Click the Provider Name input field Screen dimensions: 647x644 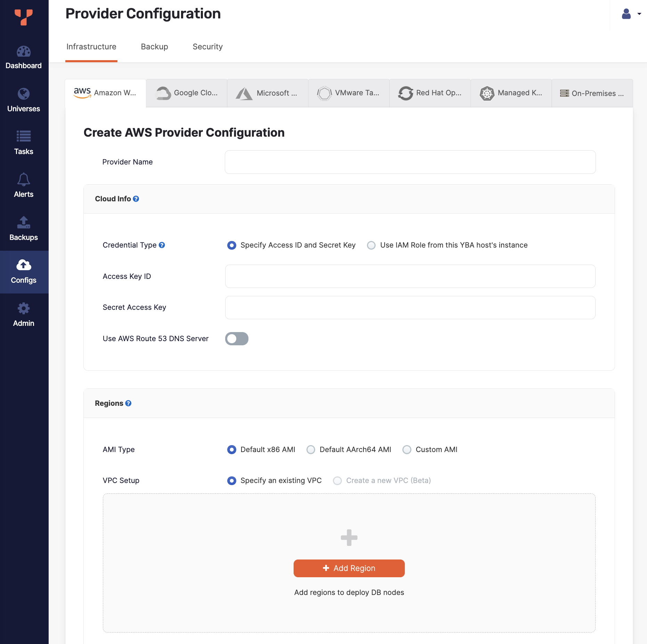point(410,162)
